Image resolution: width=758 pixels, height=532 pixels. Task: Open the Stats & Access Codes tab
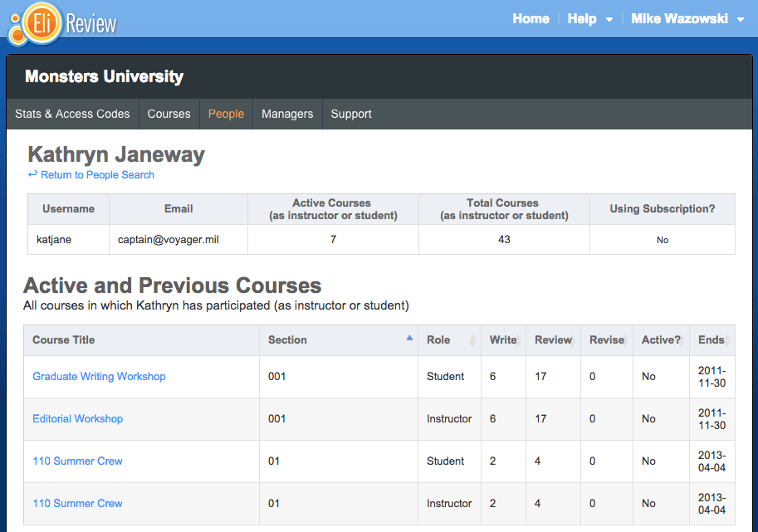tap(72, 114)
